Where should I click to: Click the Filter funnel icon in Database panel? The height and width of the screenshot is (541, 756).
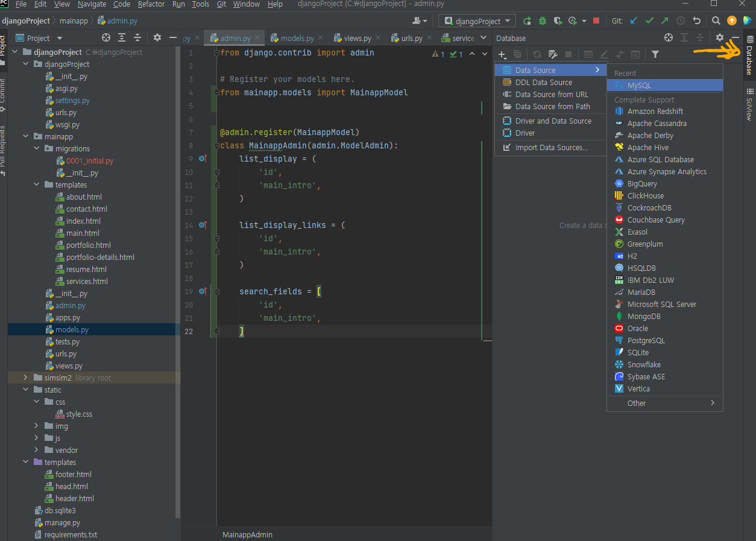tap(655, 55)
